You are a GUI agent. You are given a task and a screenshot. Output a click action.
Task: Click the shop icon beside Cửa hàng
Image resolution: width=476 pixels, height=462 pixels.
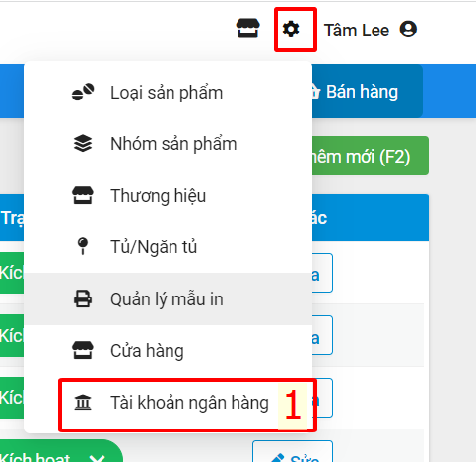click(83, 350)
